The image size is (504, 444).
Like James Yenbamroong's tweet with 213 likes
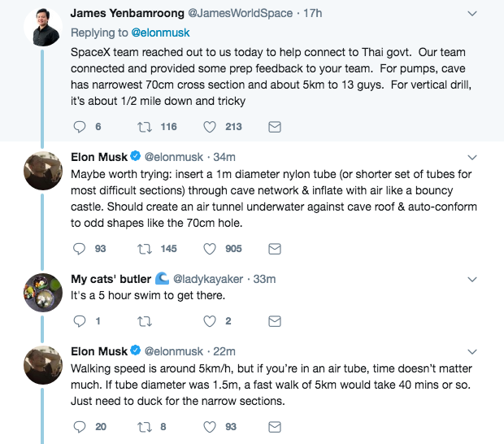(x=209, y=126)
